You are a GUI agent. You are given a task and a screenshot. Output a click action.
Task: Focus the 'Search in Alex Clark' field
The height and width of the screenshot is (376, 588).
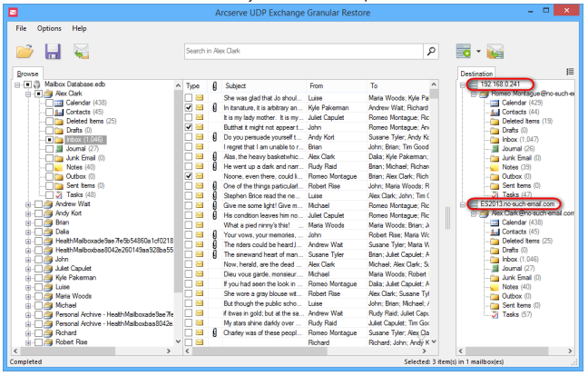pyautogui.click(x=304, y=51)
